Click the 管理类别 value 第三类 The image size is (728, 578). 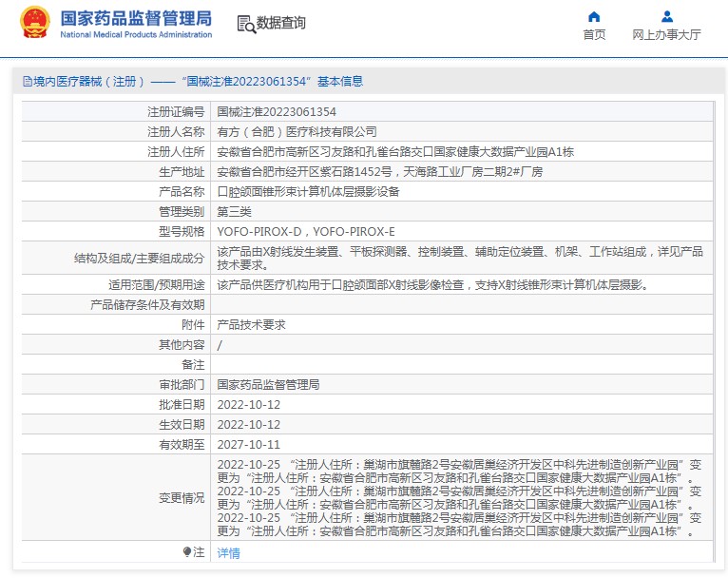(x=234, y=211)
